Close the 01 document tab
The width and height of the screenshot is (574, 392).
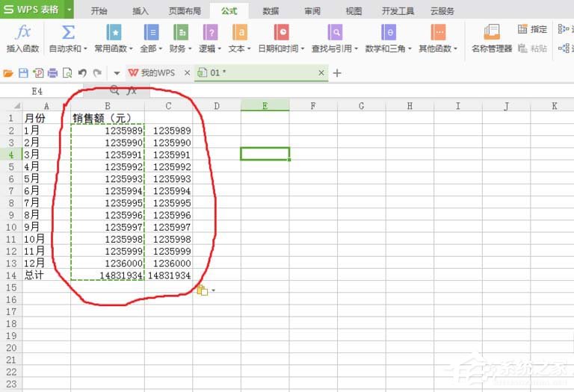coord(321,73)
